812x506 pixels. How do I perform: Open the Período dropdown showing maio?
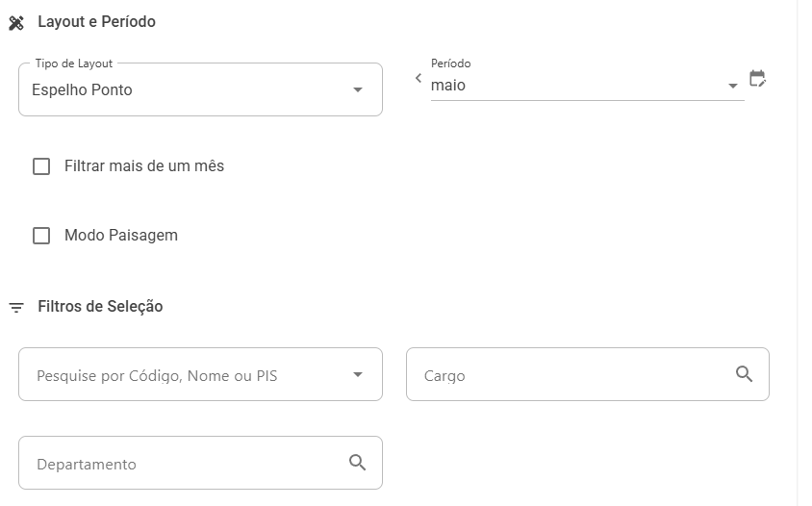(x=587, y=85)
